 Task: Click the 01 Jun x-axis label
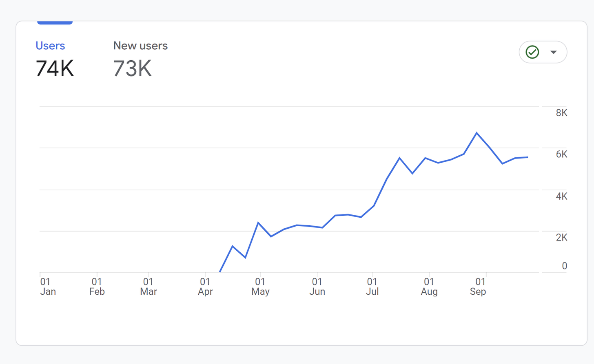tap(317, 287)
